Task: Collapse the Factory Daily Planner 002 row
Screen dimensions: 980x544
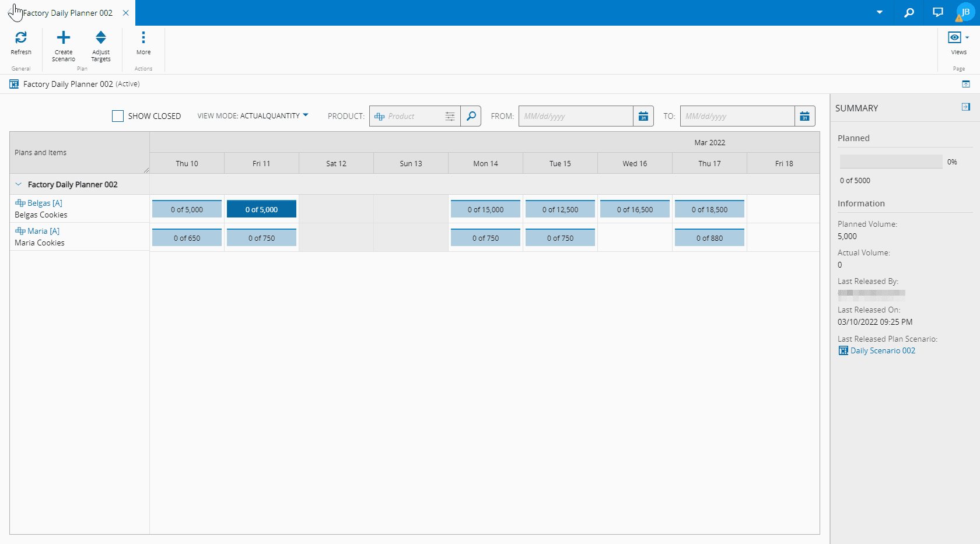Action: click(x=18, y=184)
